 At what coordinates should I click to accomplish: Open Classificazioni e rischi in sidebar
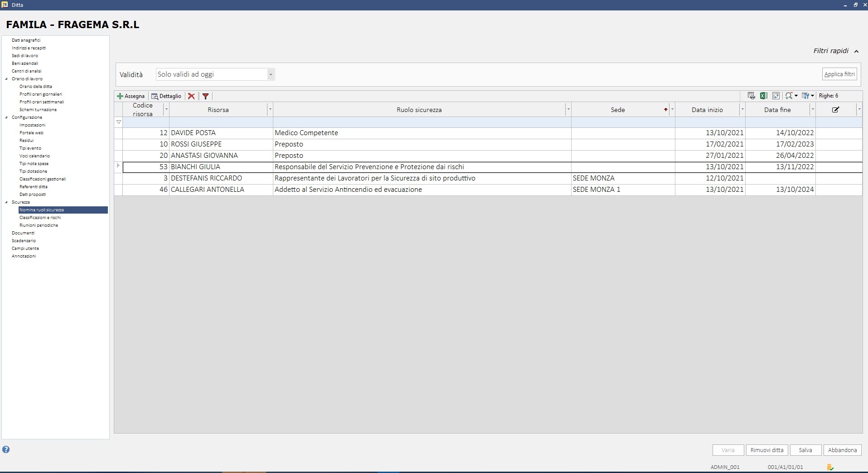(x=40, y=218)
